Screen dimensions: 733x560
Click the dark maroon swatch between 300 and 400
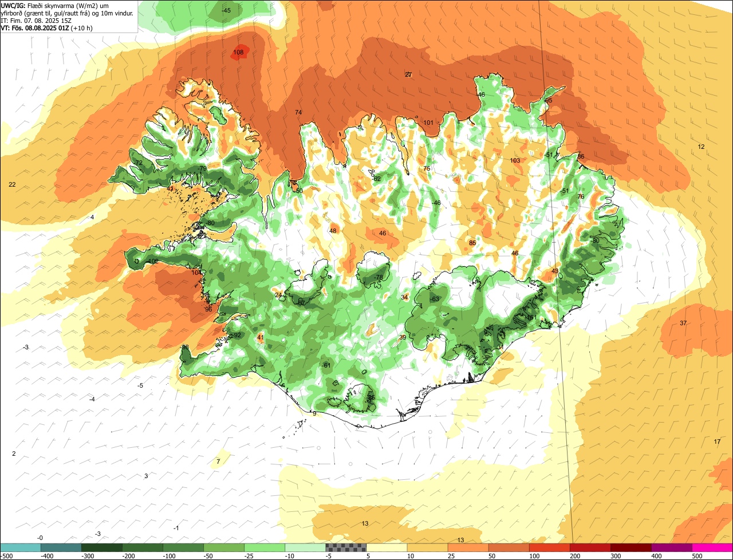(631, 547)
